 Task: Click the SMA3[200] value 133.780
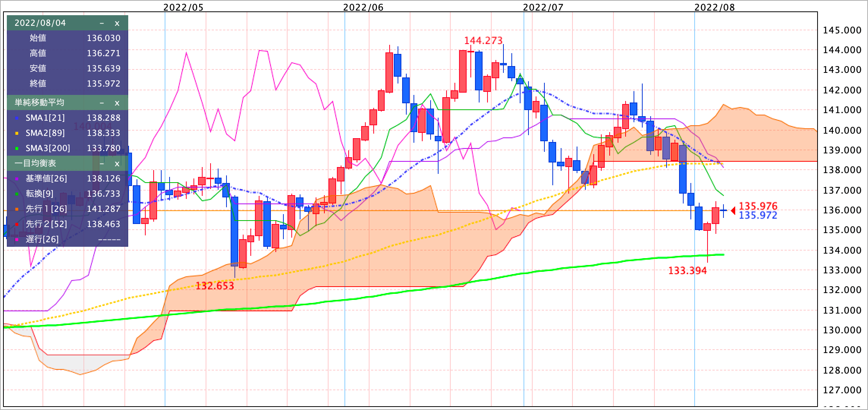pyautogui.click(x=104, y=148)
